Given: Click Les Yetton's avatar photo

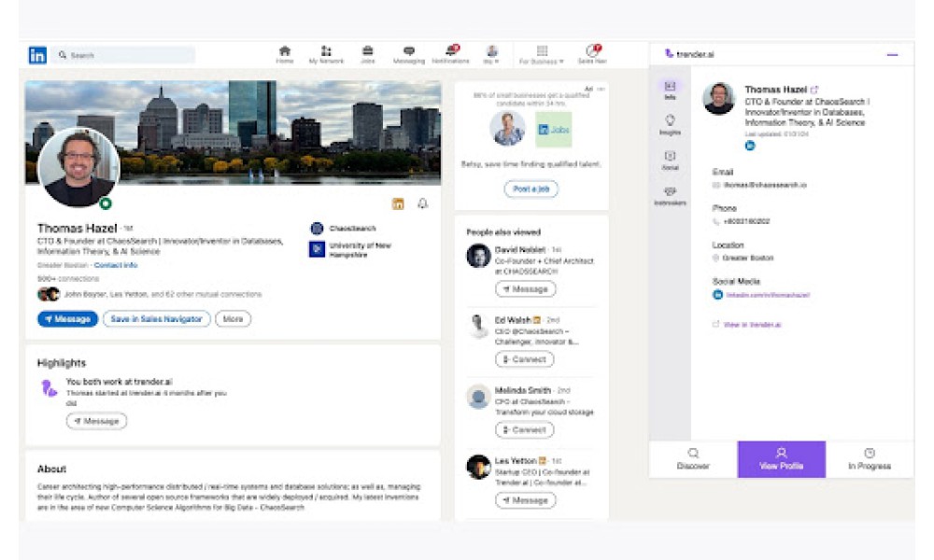Looking at the screenshot, I should point(478,468).
